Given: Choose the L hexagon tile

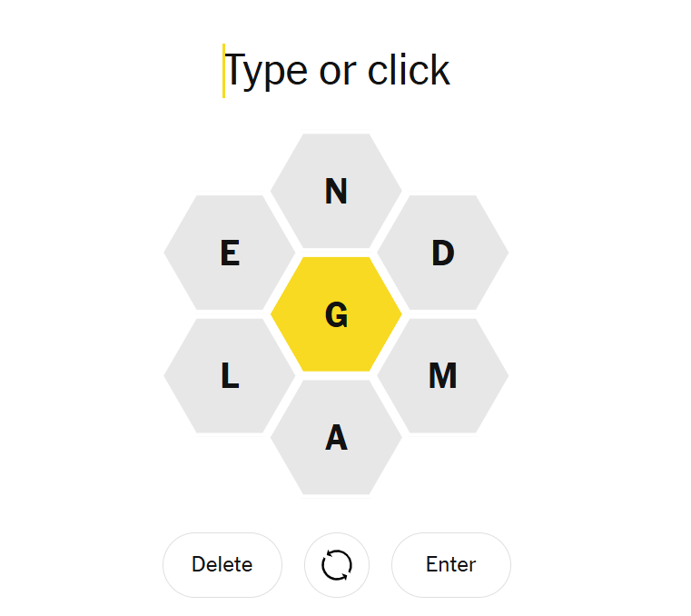Looking at the screenshot, I should point(230,375).
